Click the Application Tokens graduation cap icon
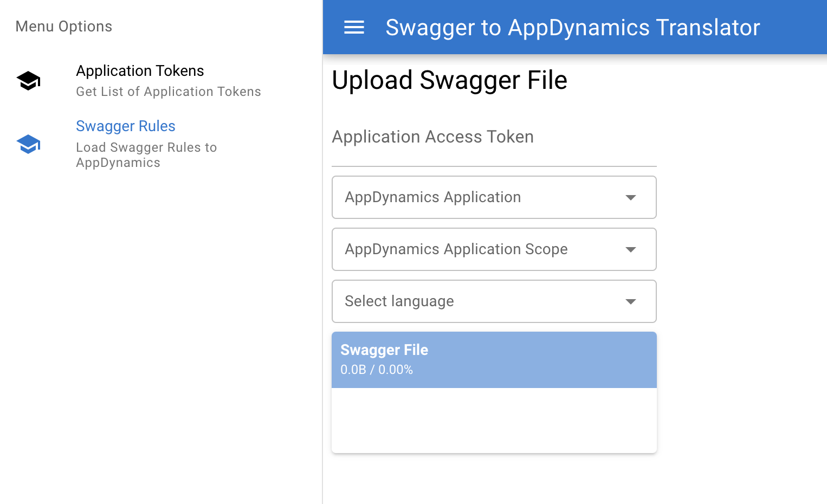Image resolution: width=827 pixels, height=504 pixels. pyautogui.click(x=29, y=81)
